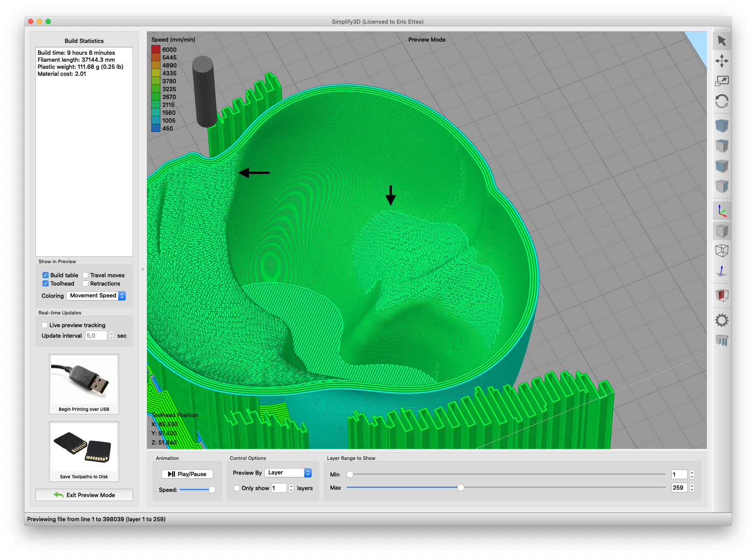Click the Preview Mode label in viewport

click(x=427, y=39)
